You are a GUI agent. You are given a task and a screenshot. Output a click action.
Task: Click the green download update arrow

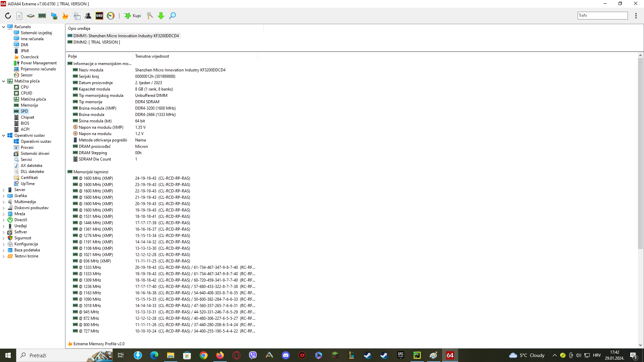[x=161, y=16]
